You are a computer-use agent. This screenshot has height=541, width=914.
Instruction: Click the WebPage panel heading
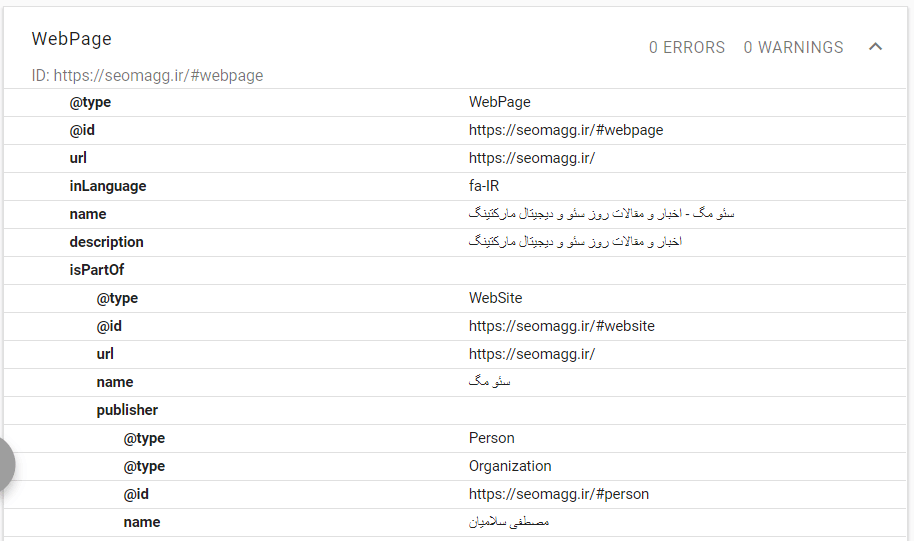(x=72, y=39)
